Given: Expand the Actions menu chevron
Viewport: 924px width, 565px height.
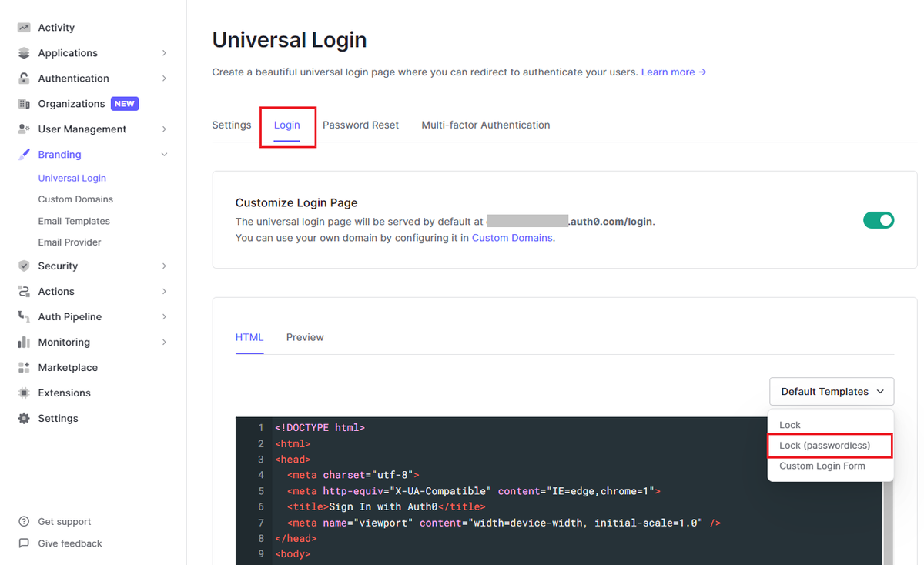Looking at the screenshot, I should tap(164, 292).
